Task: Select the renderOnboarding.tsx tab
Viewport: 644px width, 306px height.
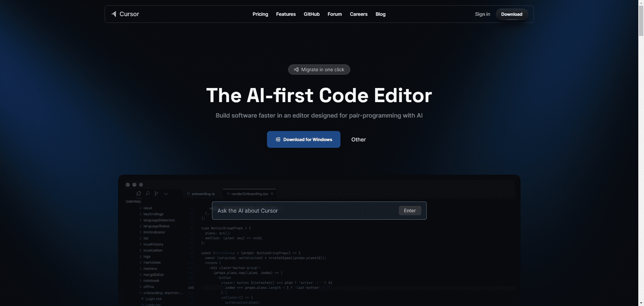Action: tap(250, 194)
